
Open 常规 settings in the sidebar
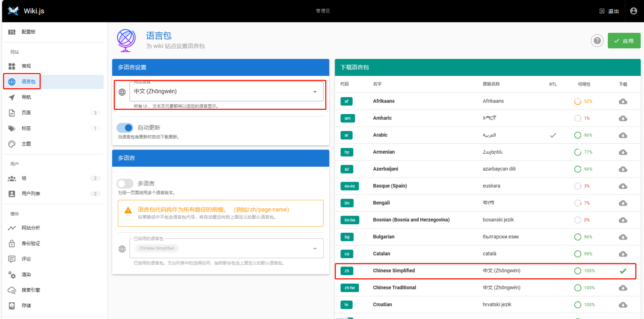click(54, 66)
